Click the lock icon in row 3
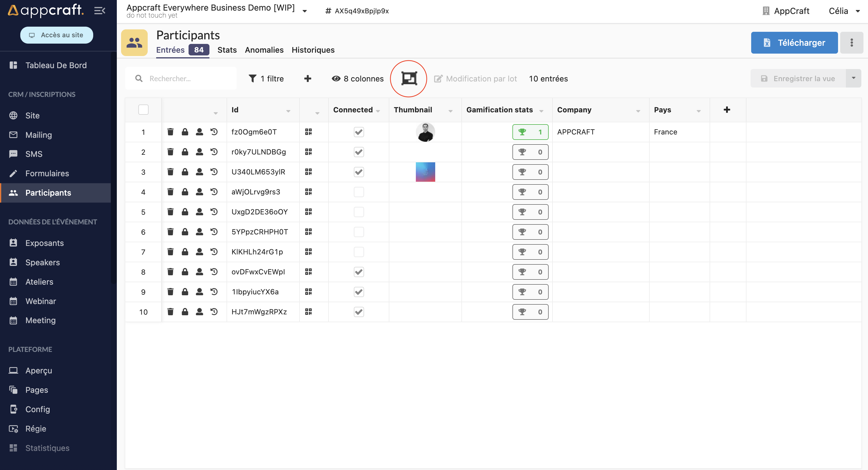This screenshot has width=868, height=470. [x=185, y=172]
